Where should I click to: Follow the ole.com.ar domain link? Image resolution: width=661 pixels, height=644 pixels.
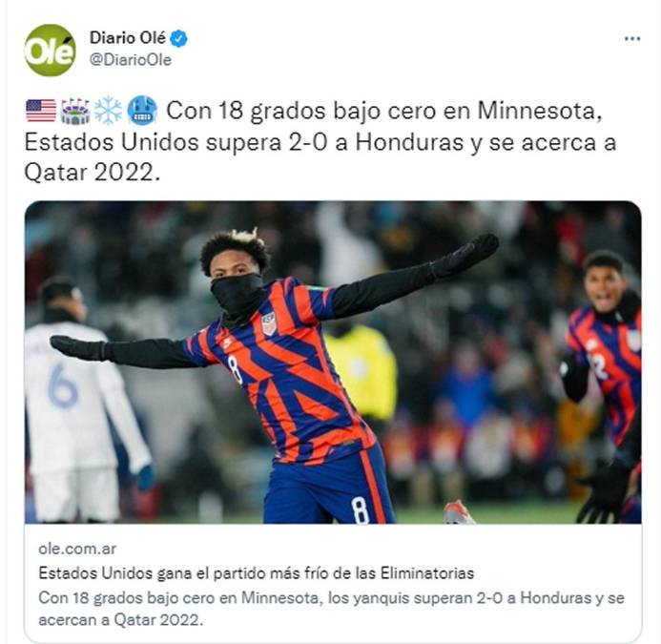coord(77,549)
